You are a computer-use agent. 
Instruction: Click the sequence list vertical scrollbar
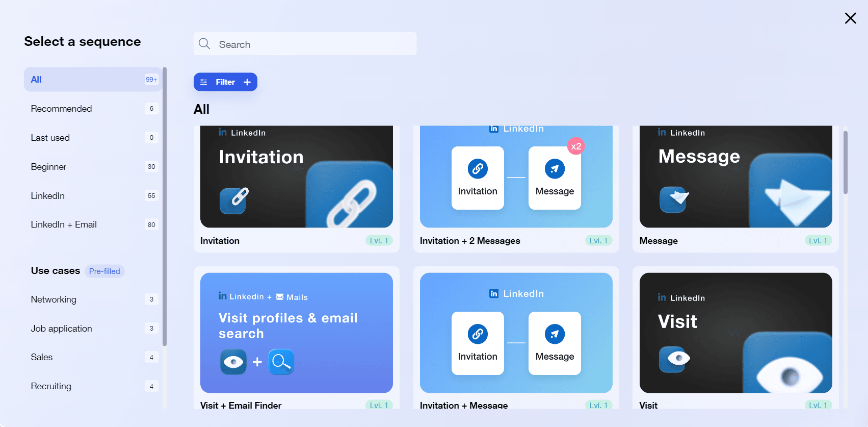tap(846, 163)
